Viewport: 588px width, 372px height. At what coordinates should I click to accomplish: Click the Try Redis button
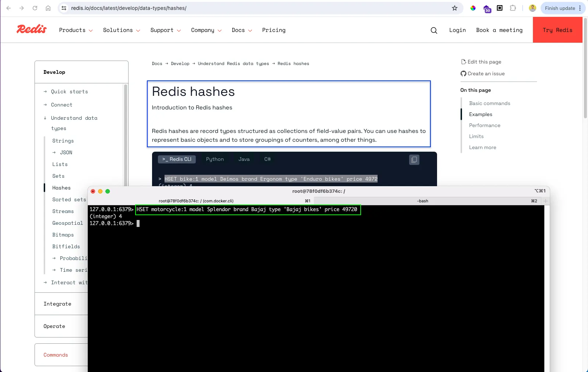coord(558,30)
